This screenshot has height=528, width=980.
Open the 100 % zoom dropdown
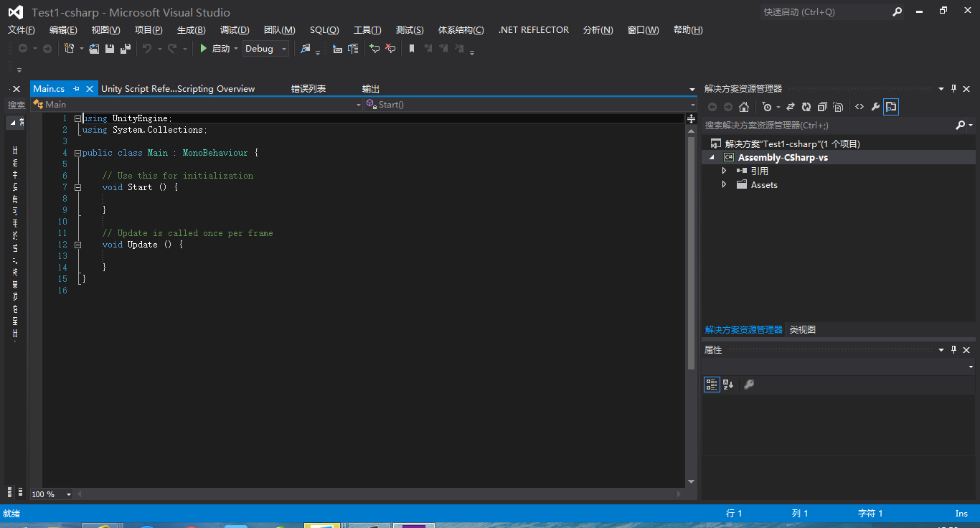69,494
